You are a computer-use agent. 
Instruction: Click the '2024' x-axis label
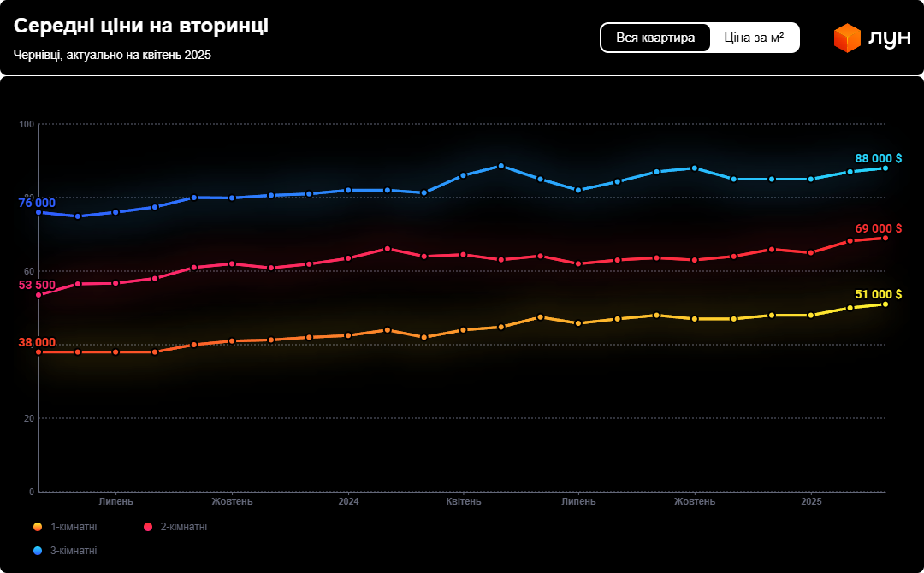tap(348, 501)
